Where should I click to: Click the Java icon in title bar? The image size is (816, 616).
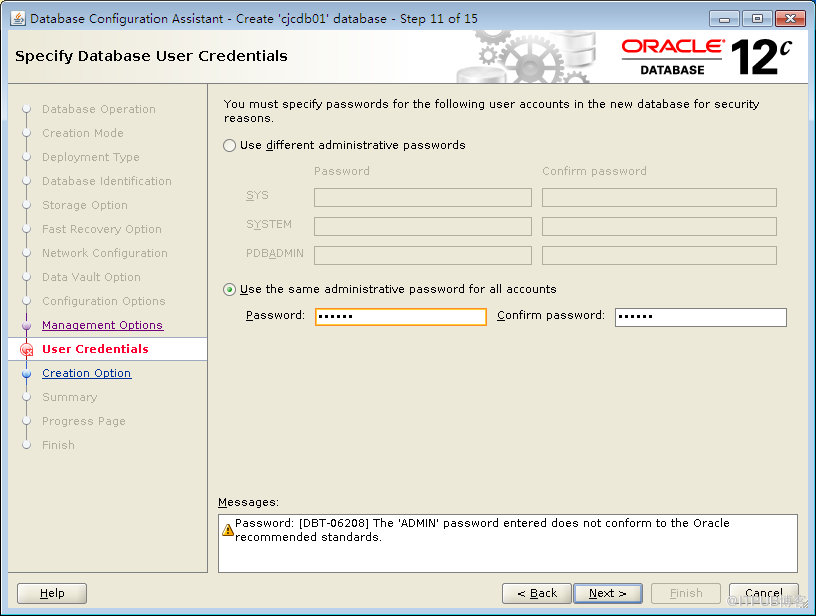[x=18, y=19]
